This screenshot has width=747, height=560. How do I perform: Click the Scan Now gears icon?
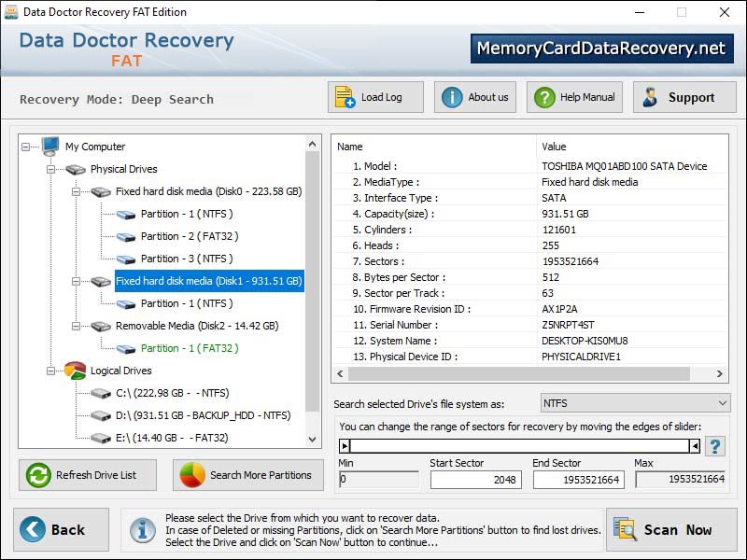pos(627,529)
